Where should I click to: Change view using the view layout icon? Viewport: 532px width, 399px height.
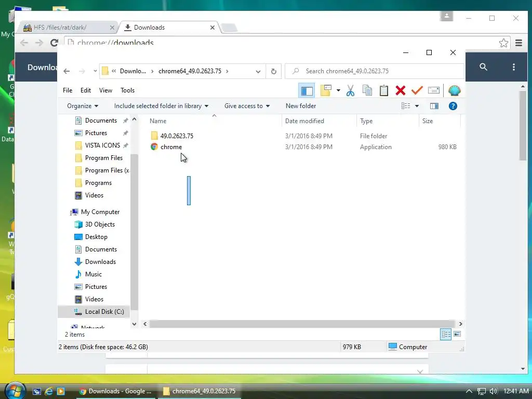coord(406,106)
